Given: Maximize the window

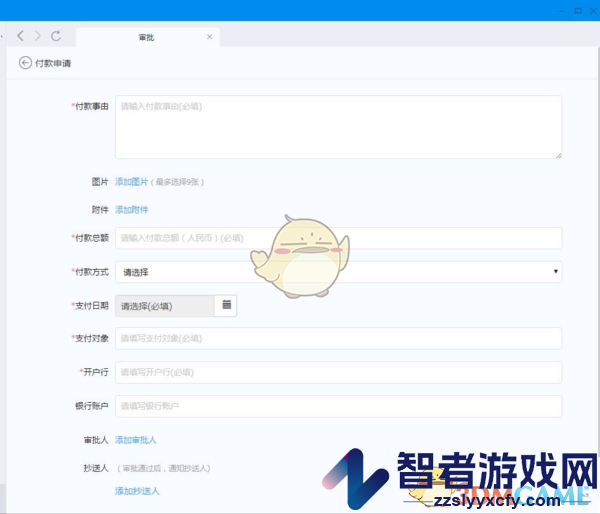Looking at the screenshot, I should click(x=578, y=11).
